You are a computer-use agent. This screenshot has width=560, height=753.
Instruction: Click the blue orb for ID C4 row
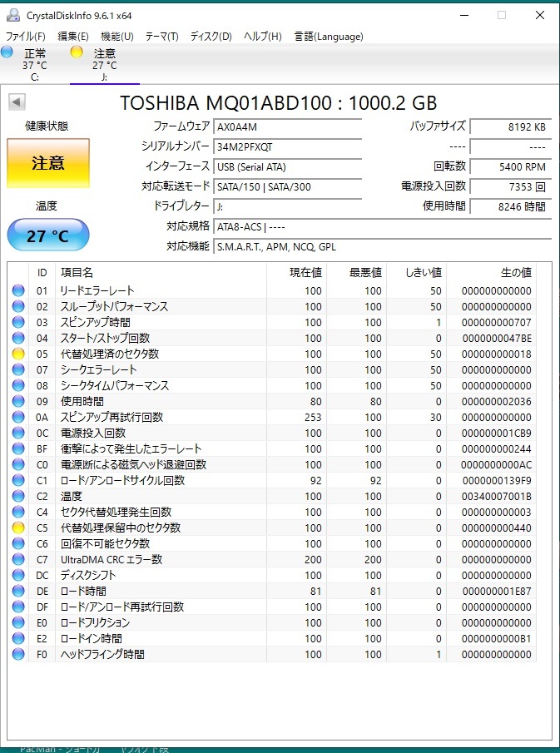coord(18,513)
